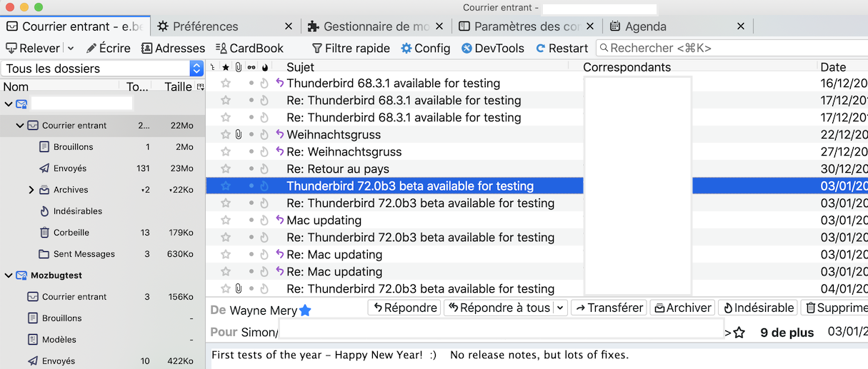
Task: Open Envoyés folder showing 131 messages
Action: click(103, 168)
